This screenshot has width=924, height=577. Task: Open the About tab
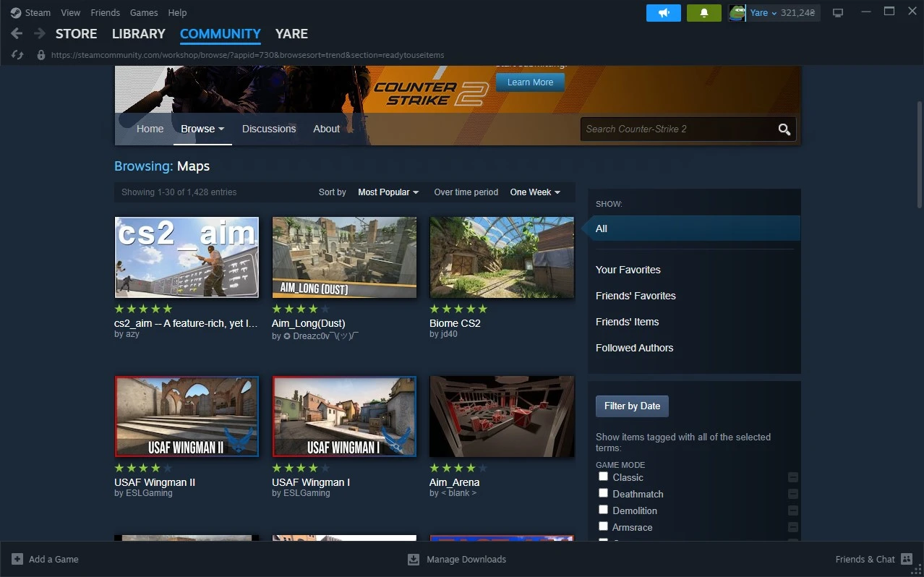(326, 129)
